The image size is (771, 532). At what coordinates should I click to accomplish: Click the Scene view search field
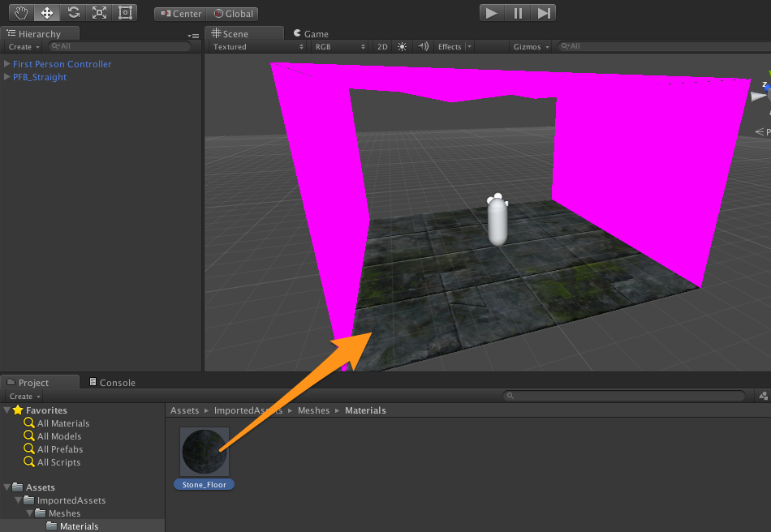point(664,46)
